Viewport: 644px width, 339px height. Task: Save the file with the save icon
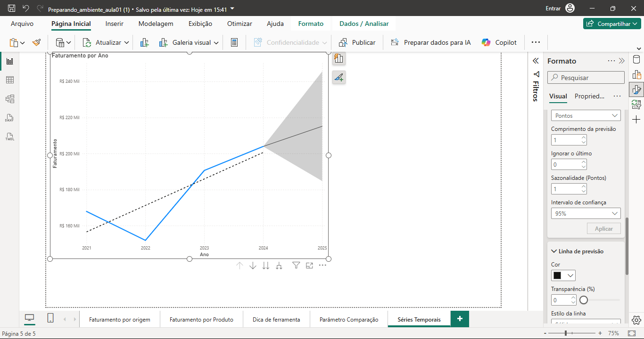click(x=11, y=8)
